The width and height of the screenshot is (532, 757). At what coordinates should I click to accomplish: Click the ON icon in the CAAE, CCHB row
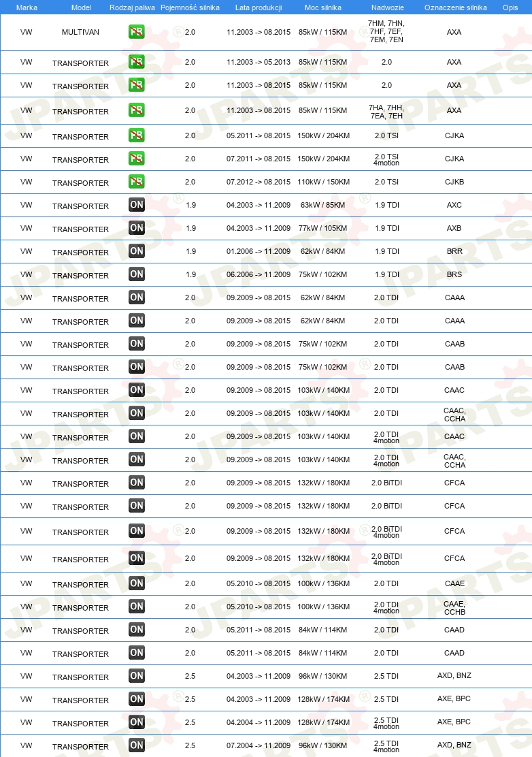[x=137, y=607]
